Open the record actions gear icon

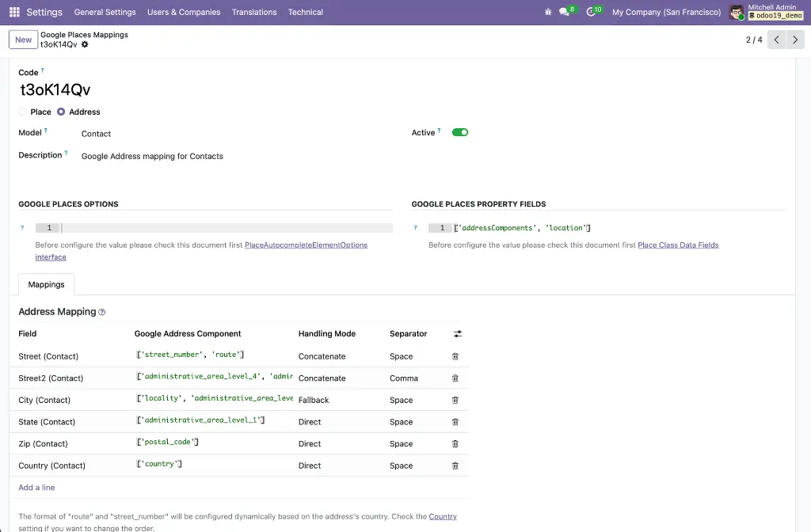[85, 44]
